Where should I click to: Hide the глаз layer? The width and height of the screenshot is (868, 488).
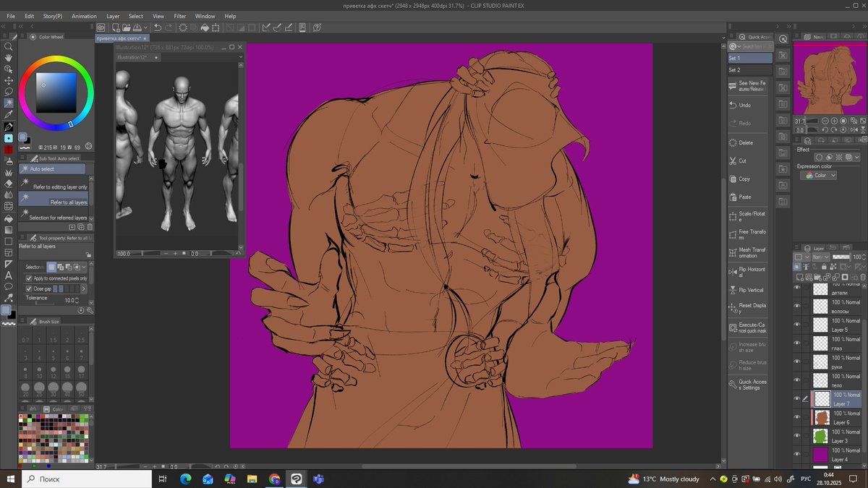click(798, 343)
